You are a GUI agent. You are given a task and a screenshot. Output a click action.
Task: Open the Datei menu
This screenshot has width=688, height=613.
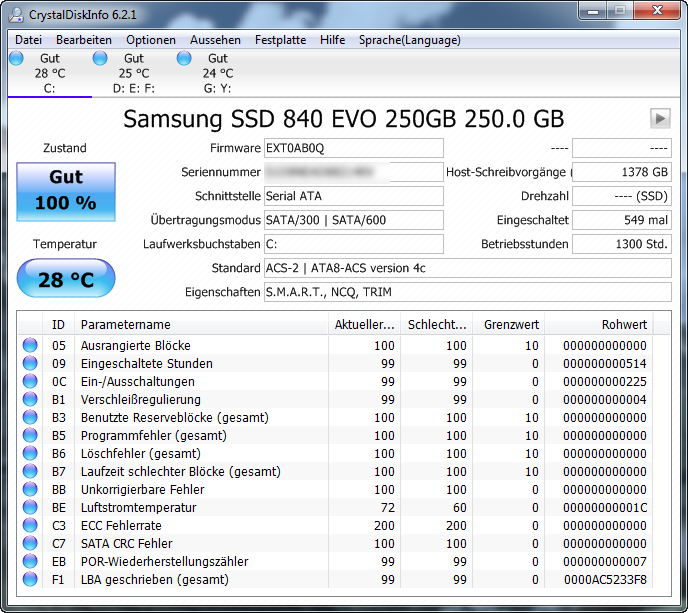point(29,40)
